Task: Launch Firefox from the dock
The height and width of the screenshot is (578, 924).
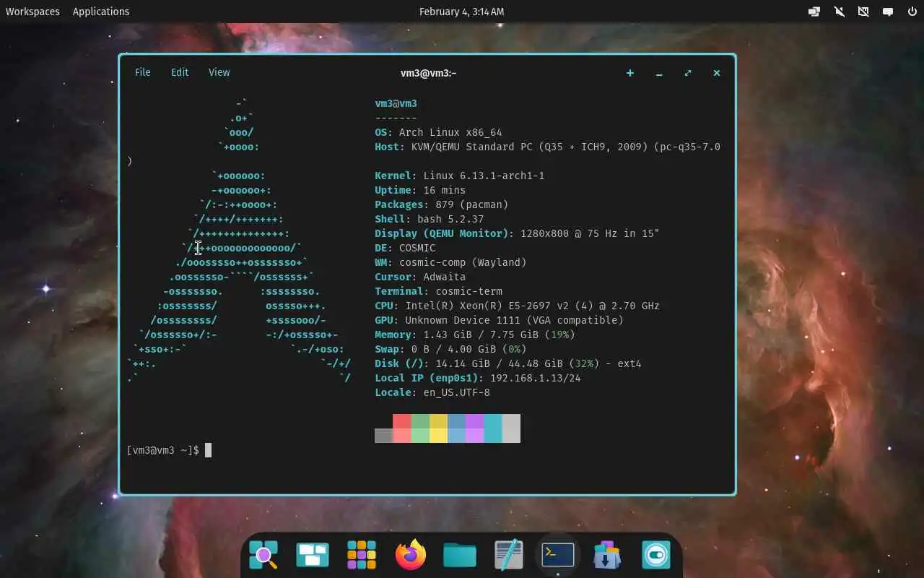Action: pyautogui.click(x=411, y=555)
